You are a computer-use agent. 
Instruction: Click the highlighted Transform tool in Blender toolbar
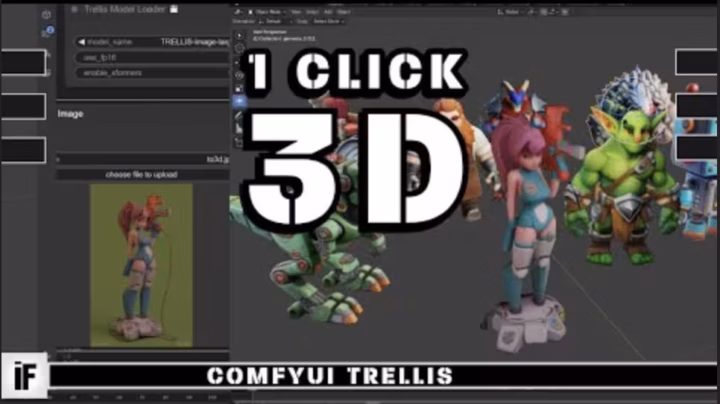coord(239,101)
